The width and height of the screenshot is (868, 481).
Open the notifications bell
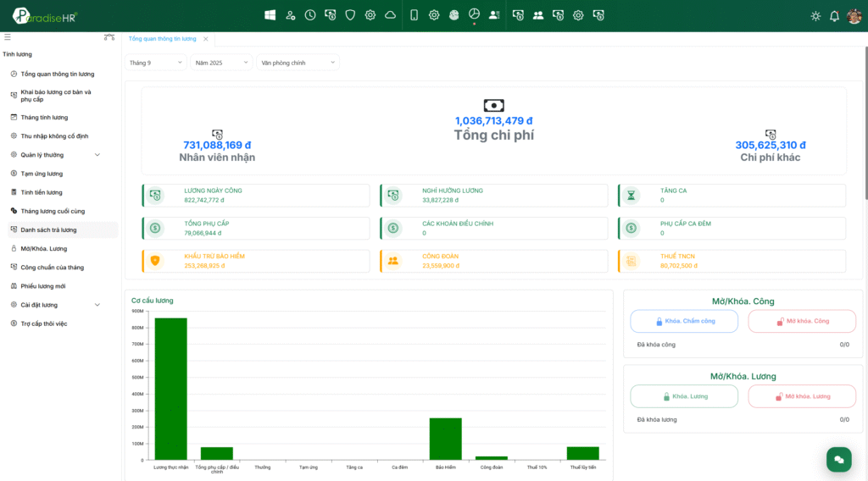point(834,16)
